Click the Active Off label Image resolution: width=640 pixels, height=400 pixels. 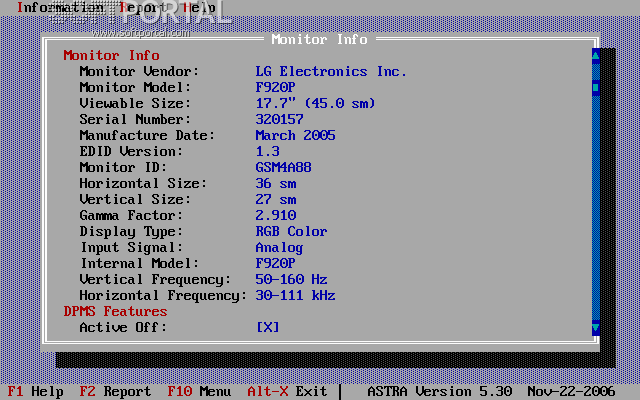click(x=123, y=327)
